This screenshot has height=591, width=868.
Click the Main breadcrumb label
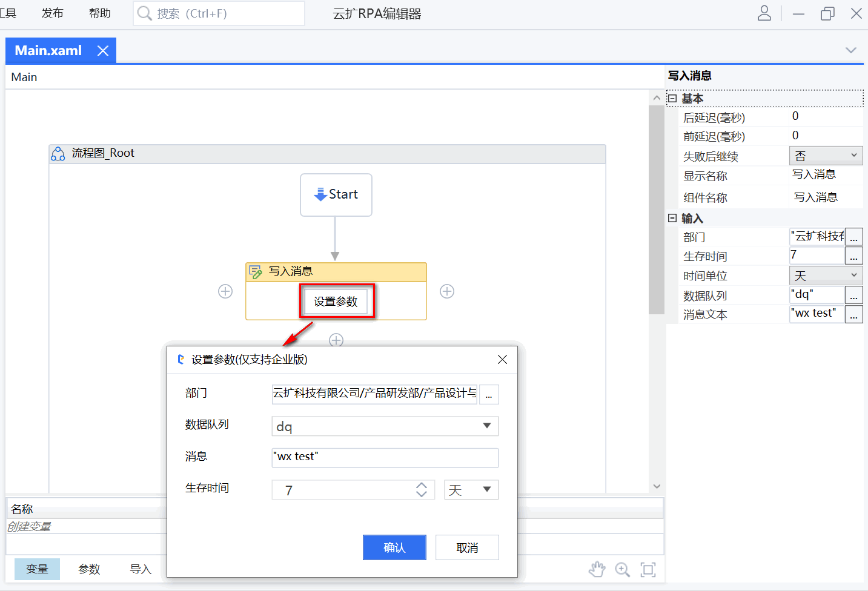24,78
